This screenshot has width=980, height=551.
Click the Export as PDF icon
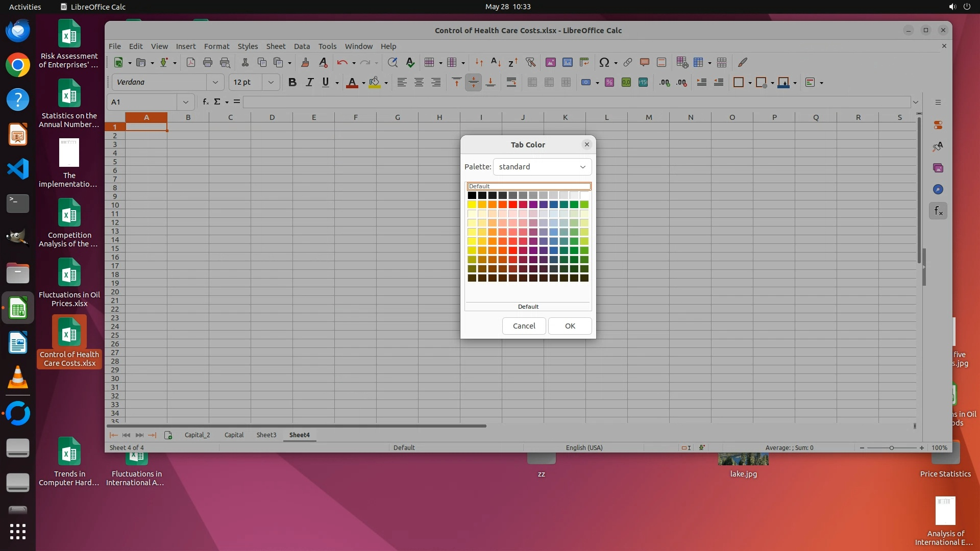coord(190,62)
